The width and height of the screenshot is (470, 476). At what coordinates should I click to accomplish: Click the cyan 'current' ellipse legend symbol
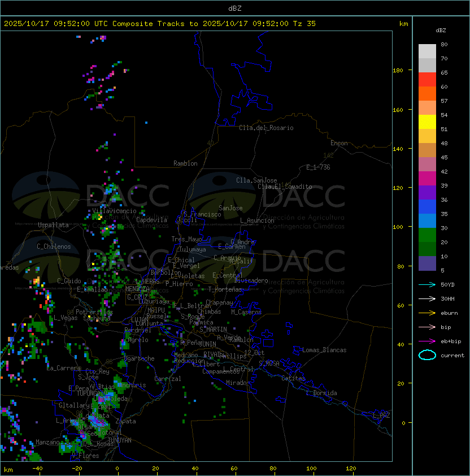click(427, 355)
